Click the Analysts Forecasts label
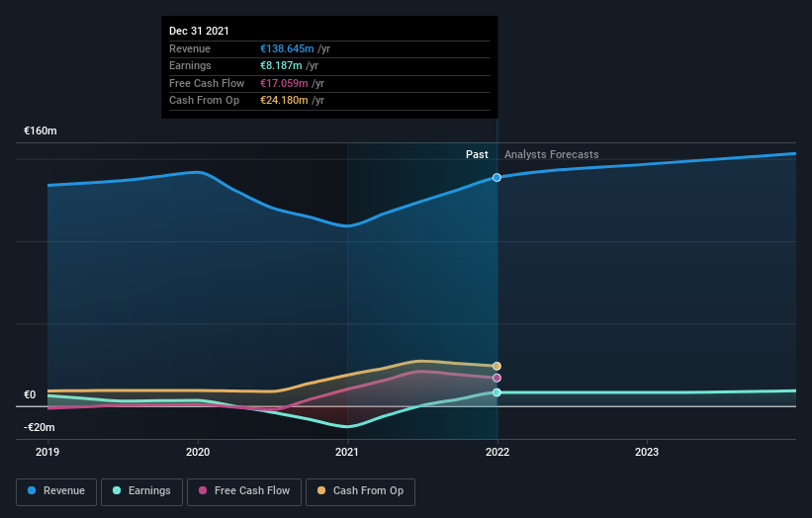Viewport: 812px width, 518px height. (x=552, y=154)
